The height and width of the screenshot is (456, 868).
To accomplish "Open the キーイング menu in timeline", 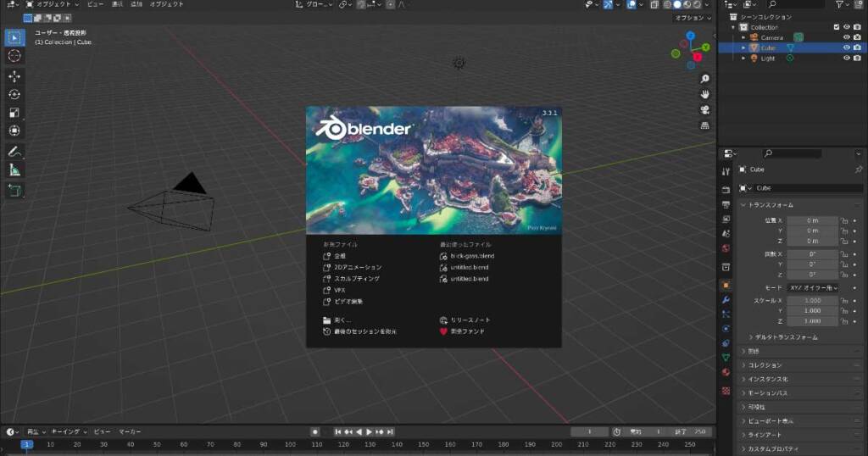I will pos(69,431).
